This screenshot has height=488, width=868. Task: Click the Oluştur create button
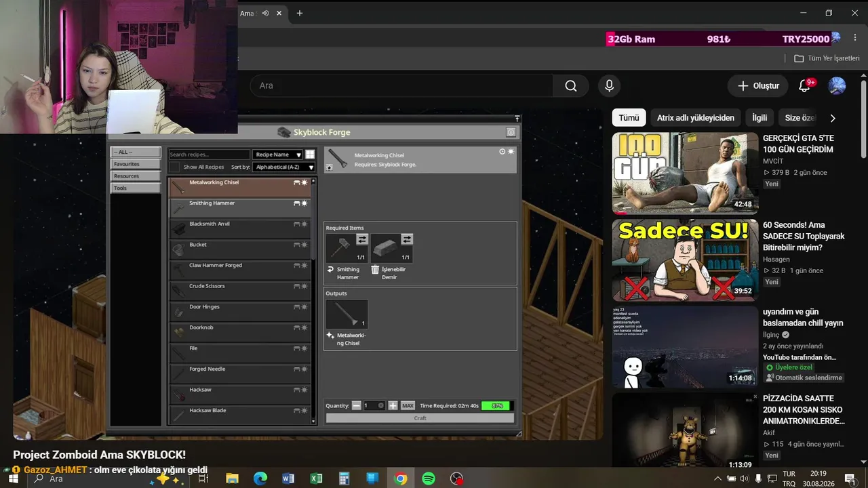pyautogui.click(x=758, y=86)
